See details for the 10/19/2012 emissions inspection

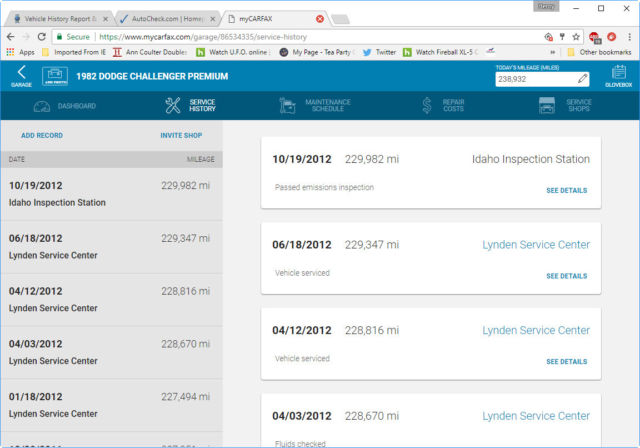pos(566,190)
